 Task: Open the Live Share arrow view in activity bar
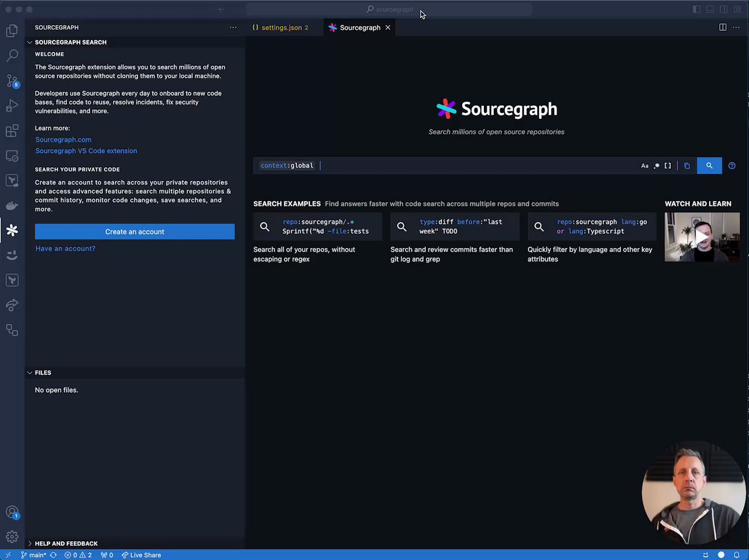tap(12, 305)
